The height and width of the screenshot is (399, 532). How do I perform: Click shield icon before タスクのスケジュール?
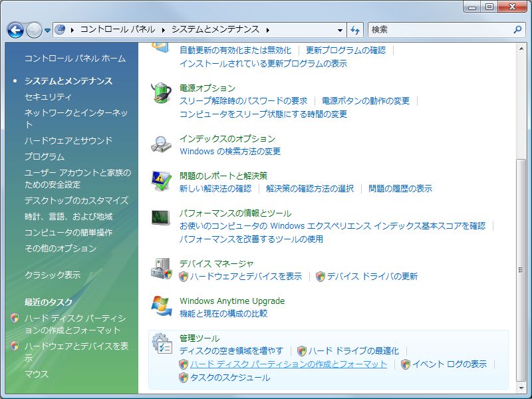184,378
